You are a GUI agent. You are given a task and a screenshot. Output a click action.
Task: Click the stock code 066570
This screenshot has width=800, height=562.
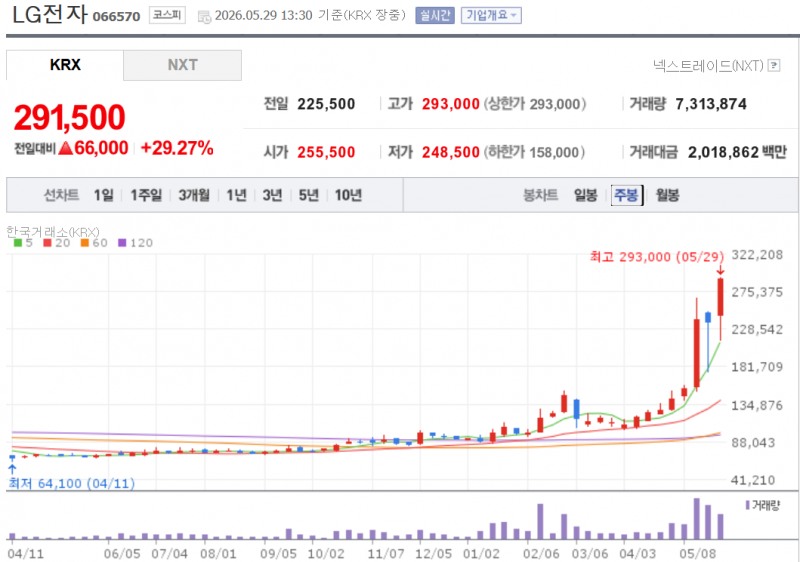(x=116, y=16)
